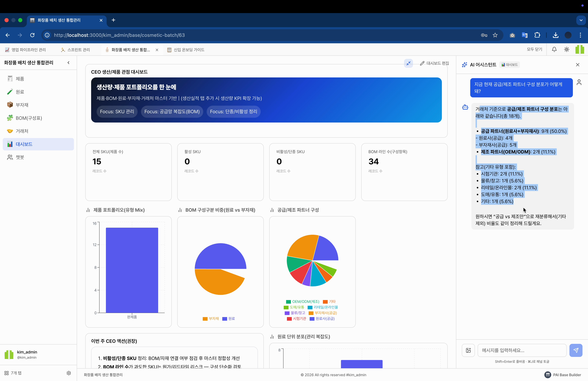
Task: Toggle the 대시보드 context chip in AI assistant
Action: [510, 65]
